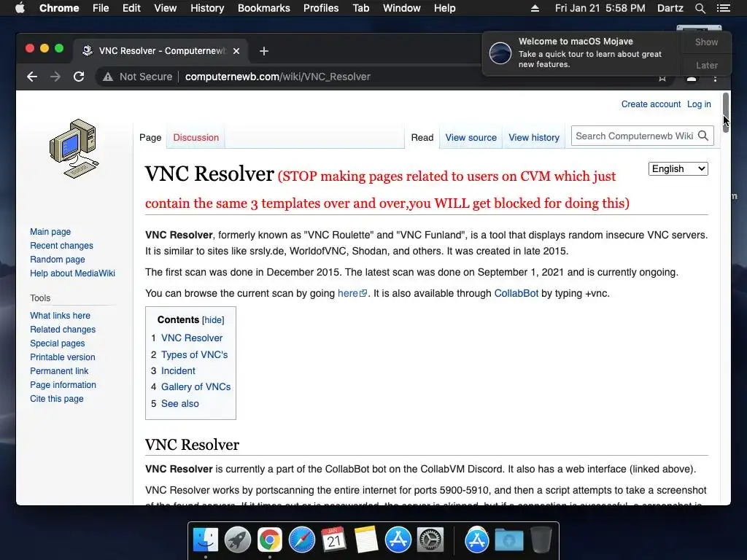Click the Chrome forward arrow
Image resolution: width=747 pixels, height=560 pixels.
(x=55, y=77)
